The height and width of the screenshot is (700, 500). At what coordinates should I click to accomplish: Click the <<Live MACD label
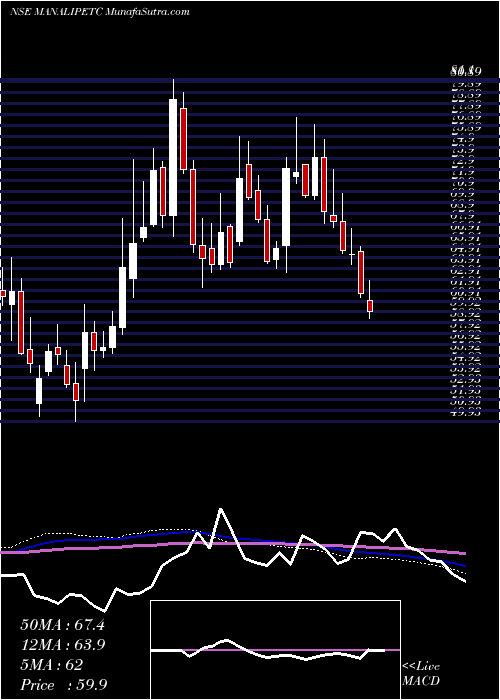[x=421, y=674]
